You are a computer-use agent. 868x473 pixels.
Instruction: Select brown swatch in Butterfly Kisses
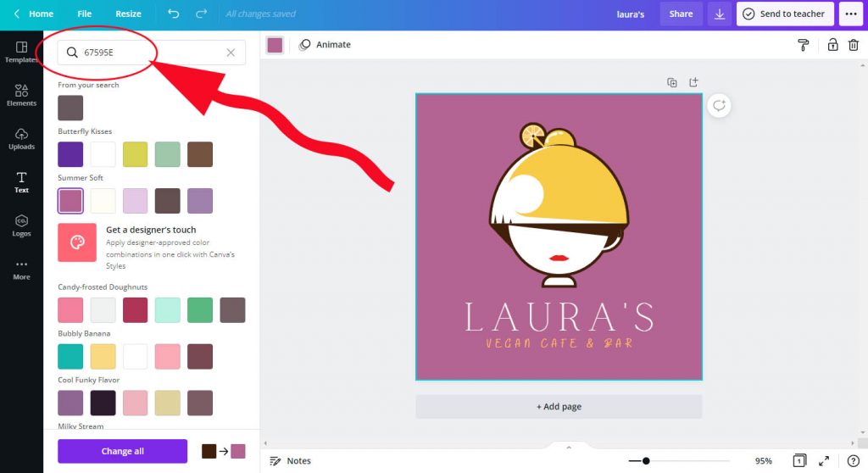[x=200, y=154]
